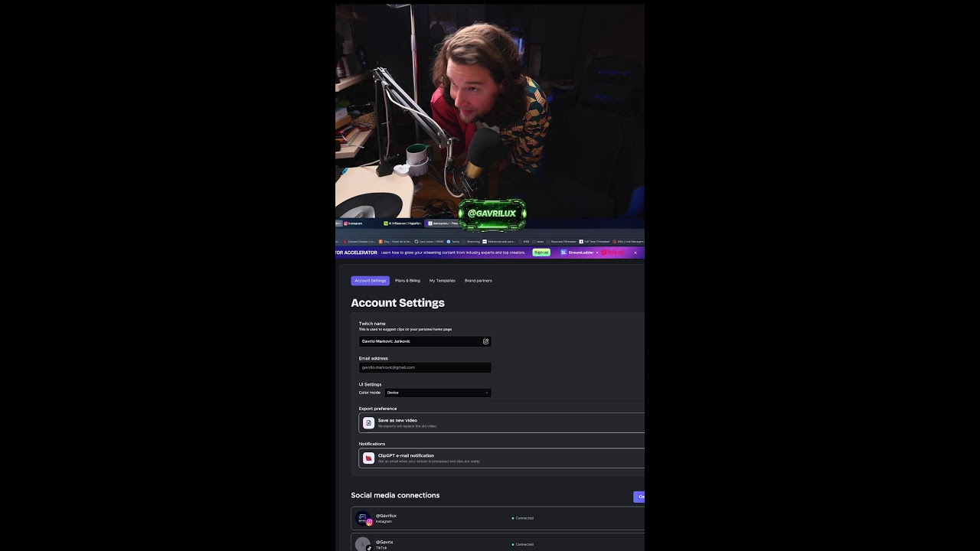
Task: Click the @Gavrilux account name
Action: [387, 516]
